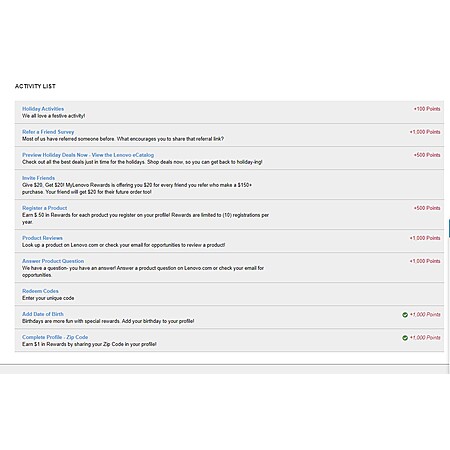Open Preview Holiday Deals Now eCatalog link
The height and width of the screenshot is (450, 450).
tap(88, 155)
